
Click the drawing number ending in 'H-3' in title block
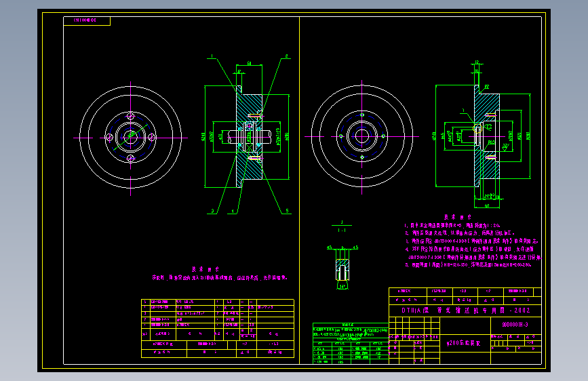515,325
